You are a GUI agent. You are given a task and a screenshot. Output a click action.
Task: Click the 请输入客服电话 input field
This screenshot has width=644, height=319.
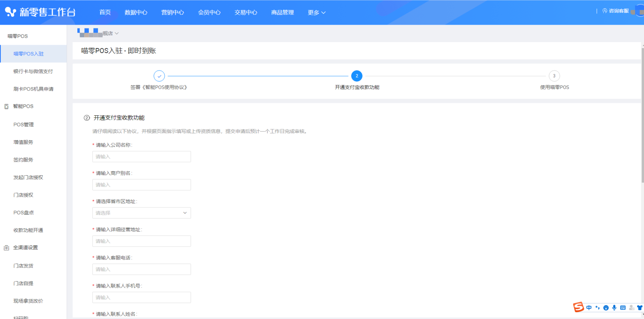coord(141,269)
